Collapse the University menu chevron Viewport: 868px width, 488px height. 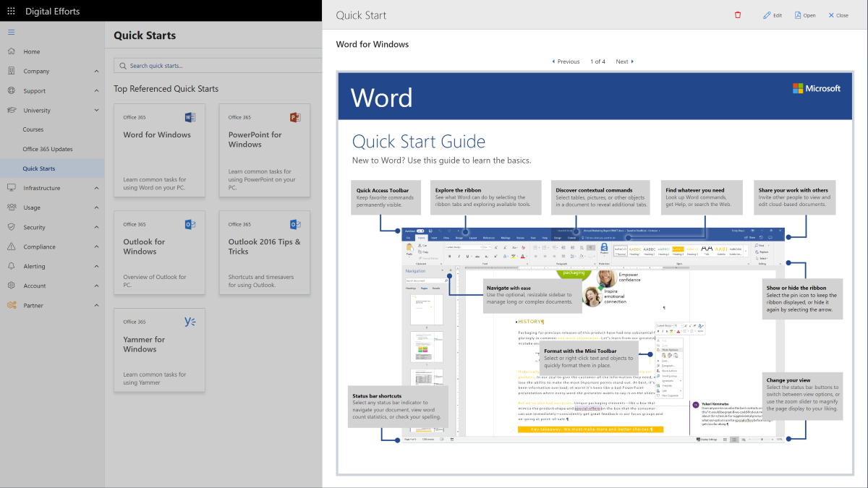pos(96,111)
